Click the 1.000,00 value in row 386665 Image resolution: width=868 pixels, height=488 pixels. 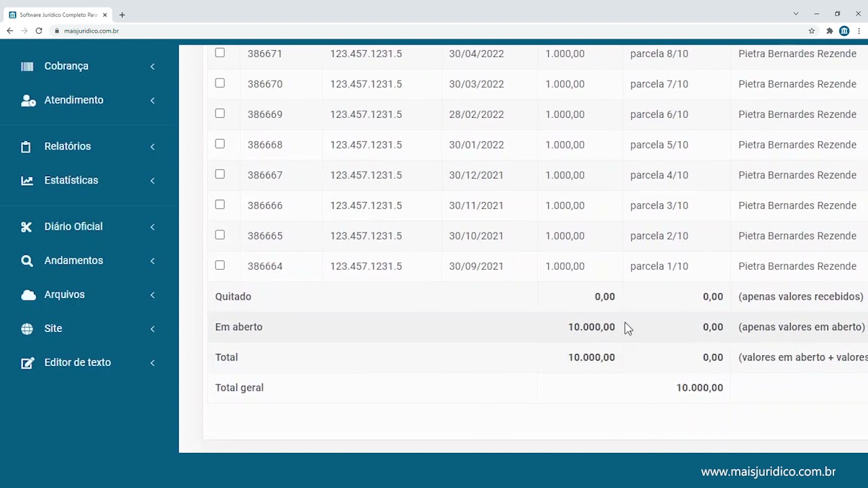565,236
